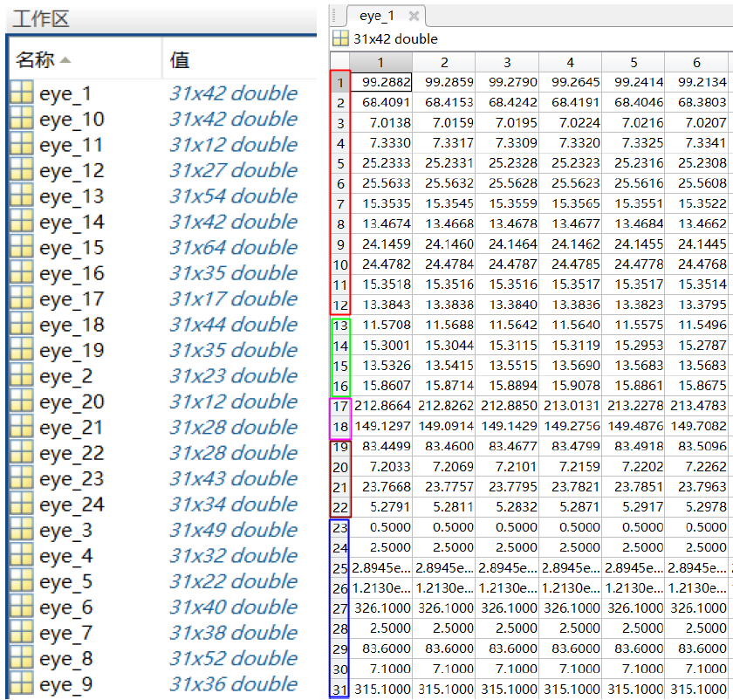Viewport: 733px width, 700px height.
Task: Select column 2 header in variable editor
Action: [444, 62]
